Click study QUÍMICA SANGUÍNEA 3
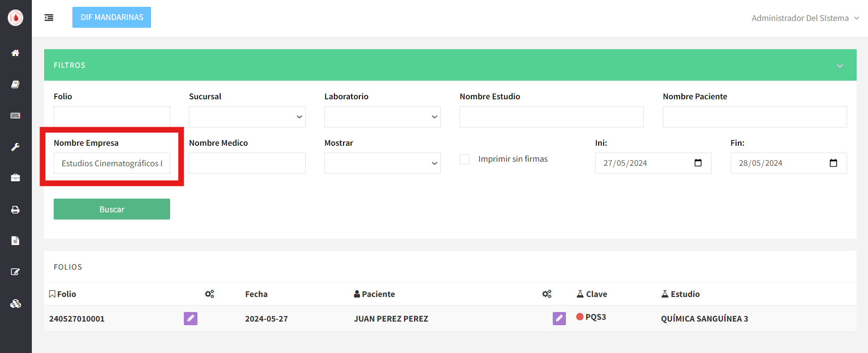Image resolution: width=868 pixels, height=353 pixels. coord(705,319)
